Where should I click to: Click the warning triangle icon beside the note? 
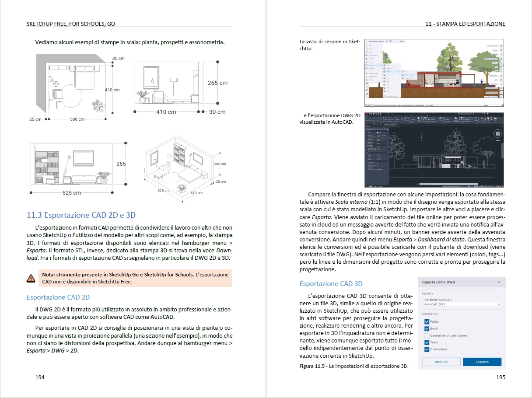pyautogui.click(x=31, y=278)
